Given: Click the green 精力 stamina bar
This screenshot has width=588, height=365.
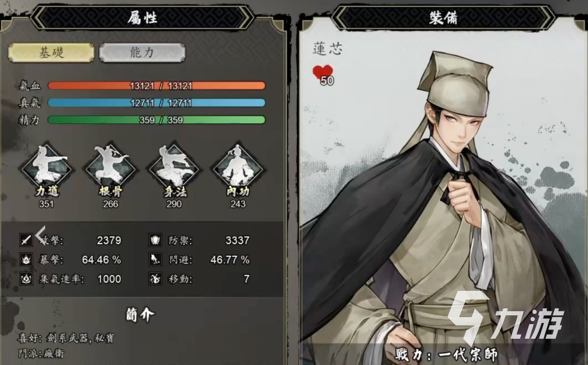Looking at the screenshot, I should pos(156,120).
